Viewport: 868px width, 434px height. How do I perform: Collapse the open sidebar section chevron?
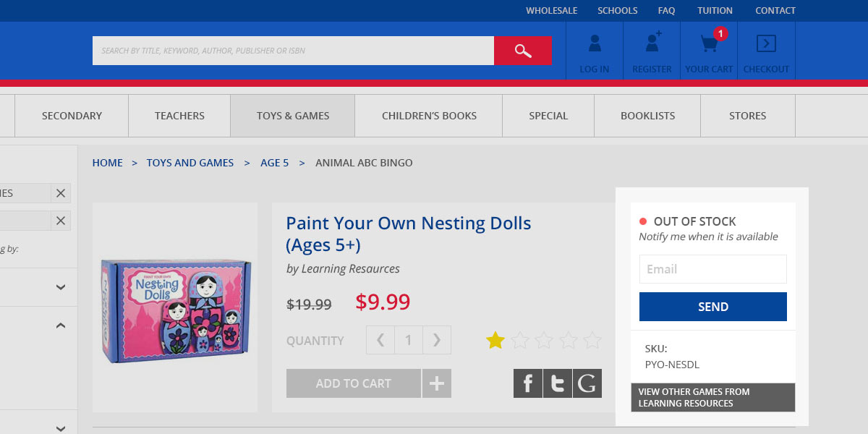(61, 326)
